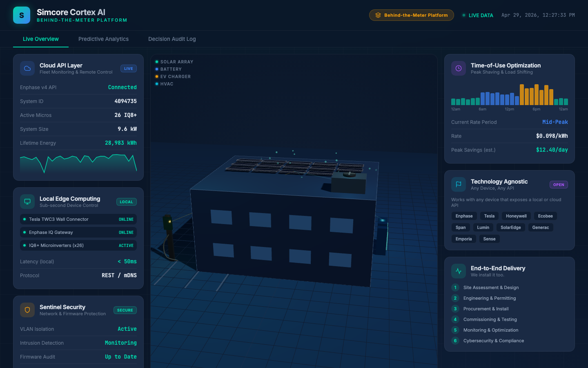Click the pulse icon on End-to-End Delivery

pyautogui.click(x=458, y=271)
